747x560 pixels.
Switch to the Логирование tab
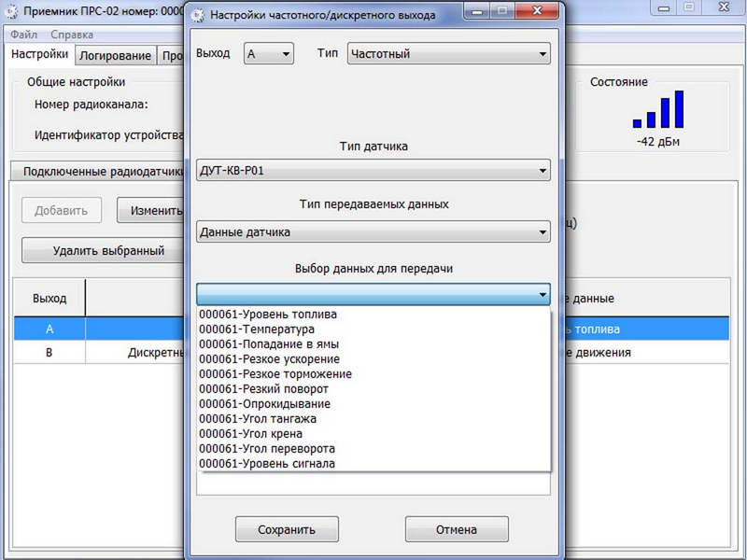tap(115, 56)
